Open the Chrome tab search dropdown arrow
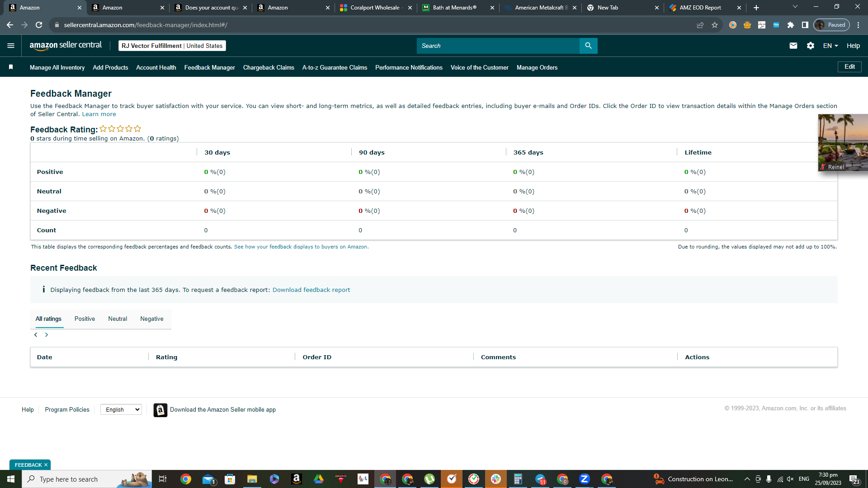Screen dimensions: 868x488 (x=795, y=7)
